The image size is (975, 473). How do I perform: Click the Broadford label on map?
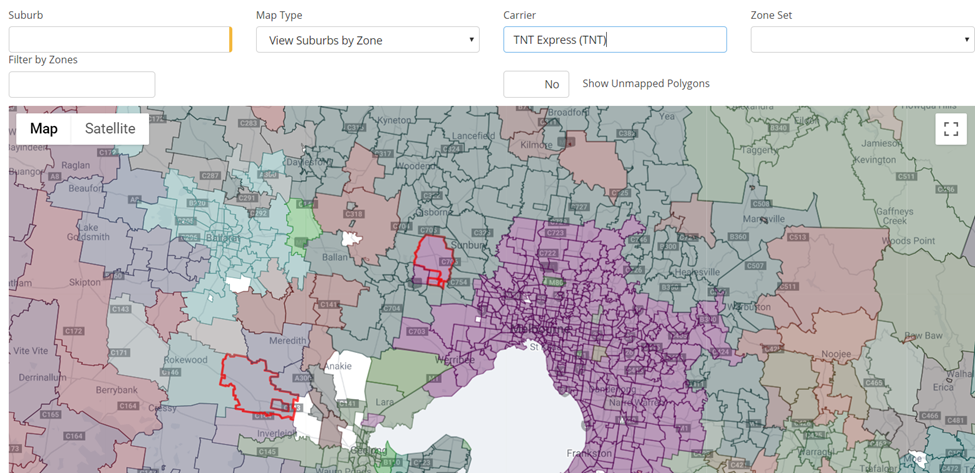568,112
